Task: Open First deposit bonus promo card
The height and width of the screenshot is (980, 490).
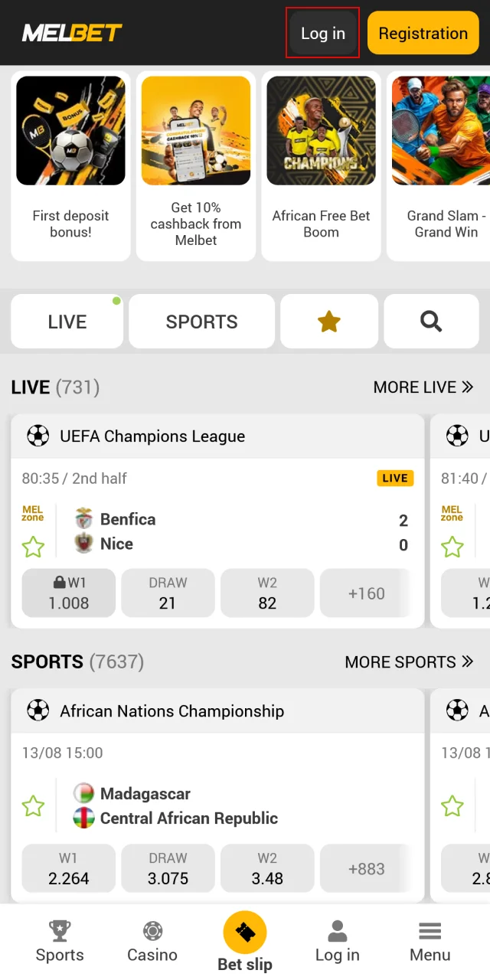Action: coord(70,166)
